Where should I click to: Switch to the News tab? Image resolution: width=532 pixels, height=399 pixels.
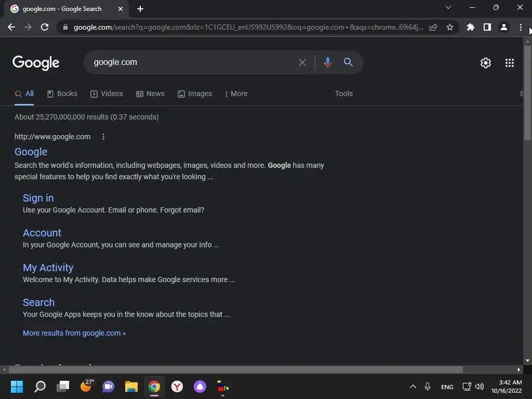[150, 94]
